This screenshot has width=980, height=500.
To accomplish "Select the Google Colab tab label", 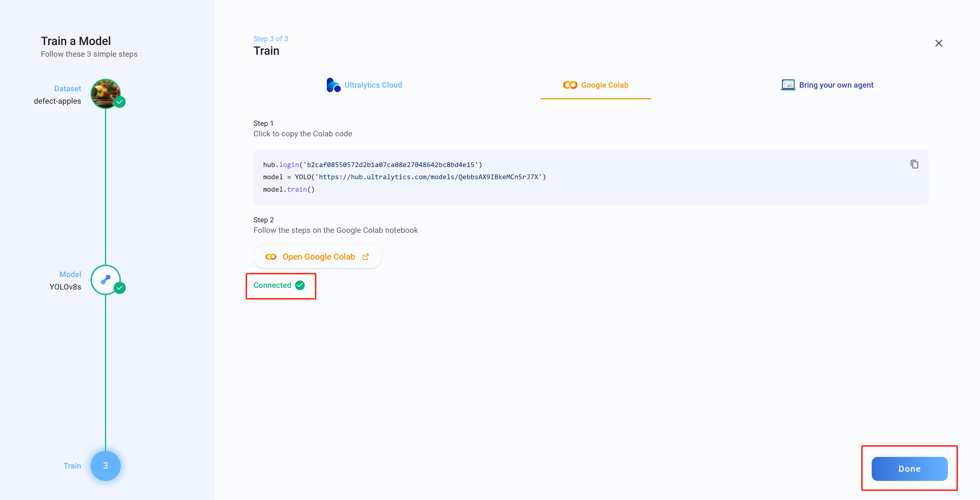I will coord(605,85).
